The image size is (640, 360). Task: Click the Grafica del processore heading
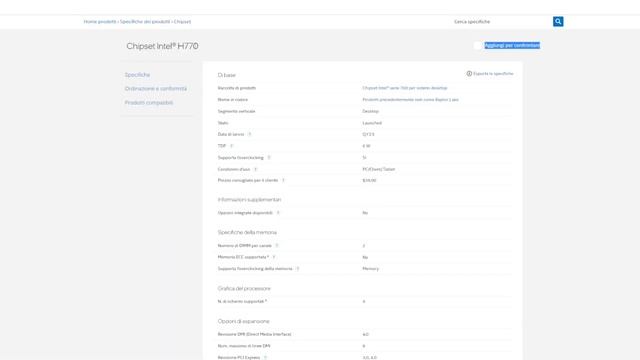pyautogui.click(x=244, y=289)
